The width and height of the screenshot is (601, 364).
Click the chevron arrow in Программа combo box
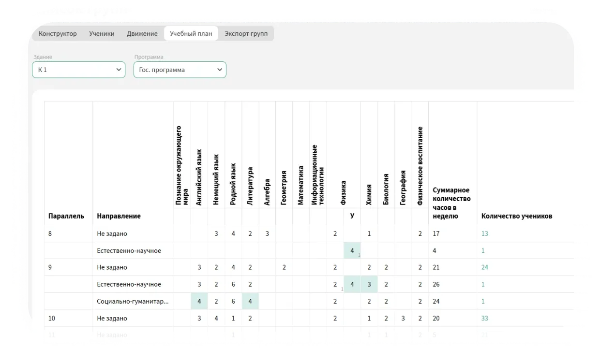click(x=220, y=70)
